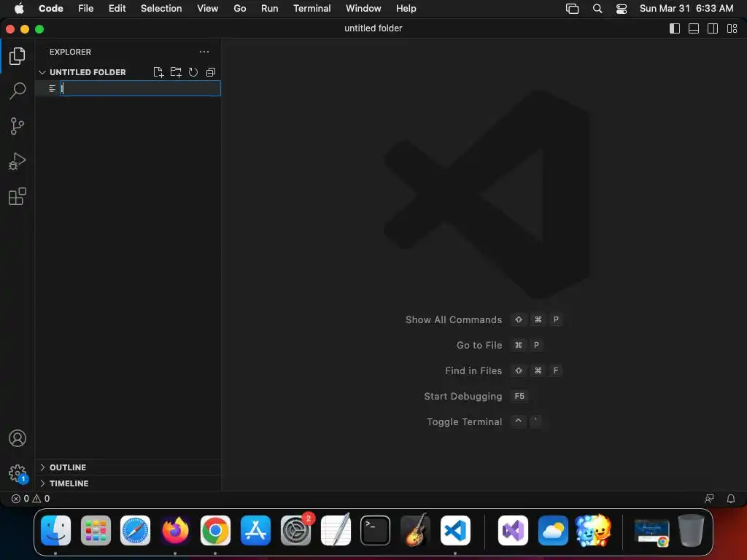Click the EXPLORER panel title
The width and height of the screenshot is (747, 560).
coord(70,52)
